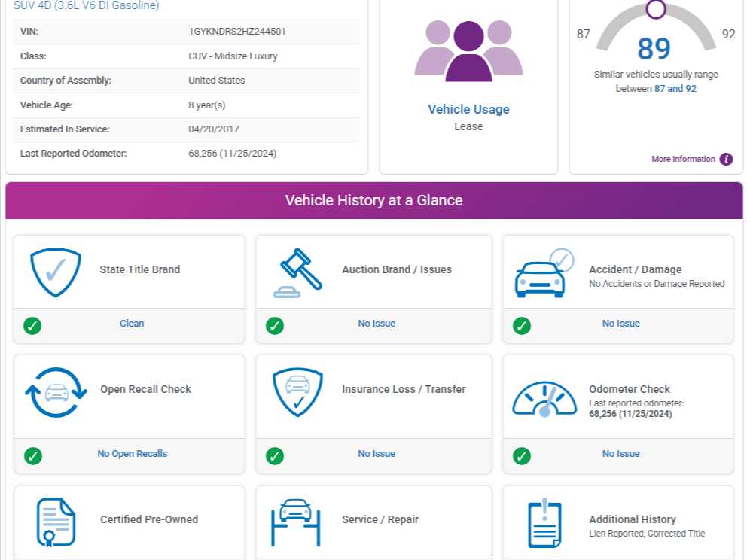Viewport: 747px width, 560px height.
Task: Click the State Title Brand heading
Action: [x=140, y=269]
